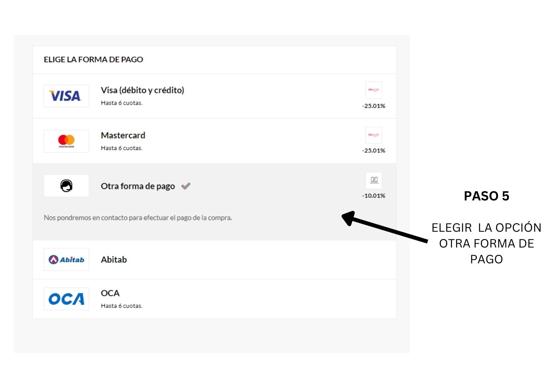Viewport: 553px width, 392px height.
Task: Click Hasta 6 cuotas under Mastercard
Action: [x=121, y=148]
